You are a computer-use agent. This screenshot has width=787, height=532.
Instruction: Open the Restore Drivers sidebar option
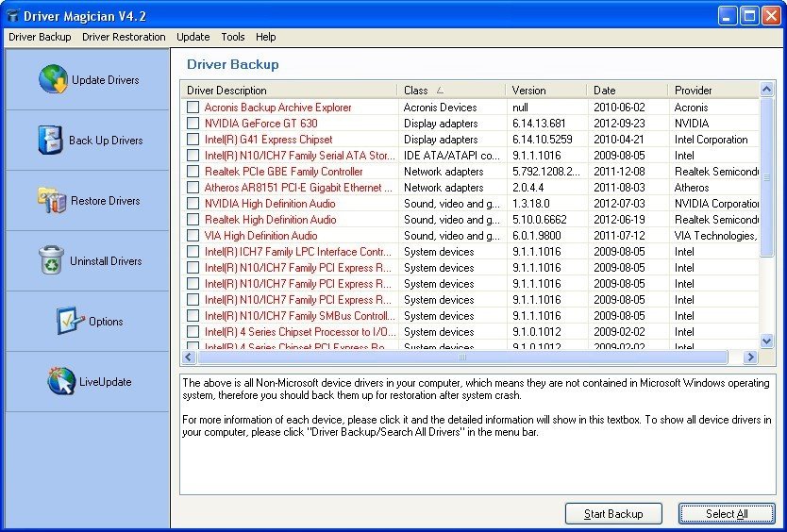[88, 200]
